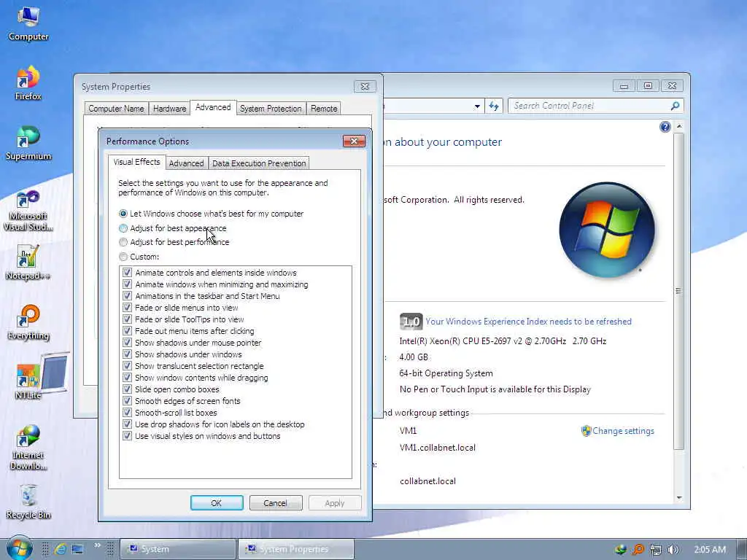Screen dimensions: 747x560
Task: Open Computer Name tab in System Properties
Action: click(x=116, y=109)
